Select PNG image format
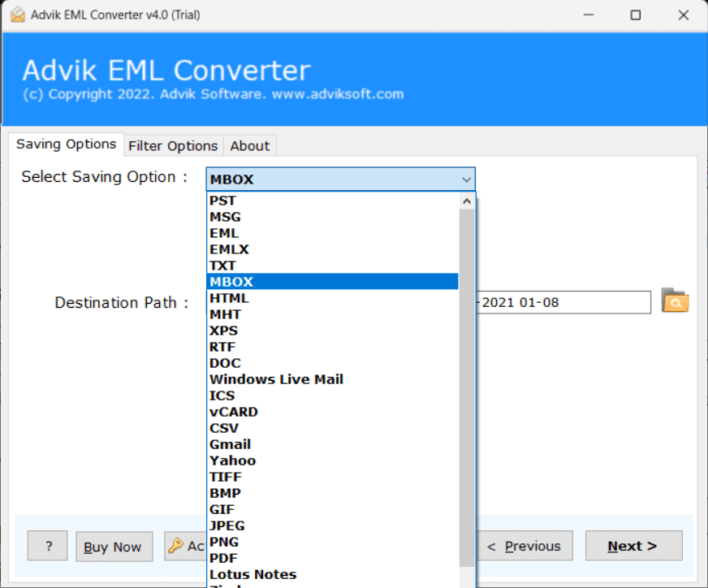 [333, 542]
